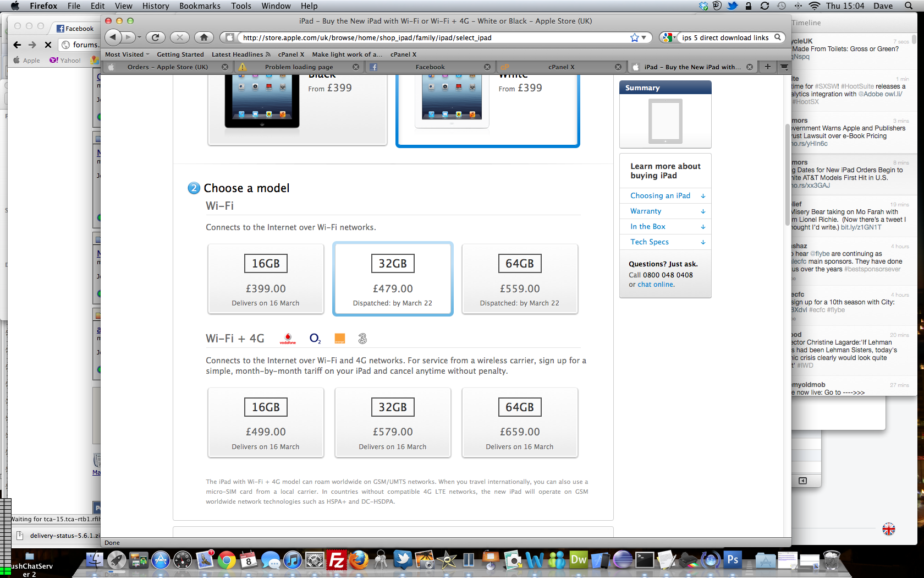Click the Firefox search box
The width and height of the screenshot is (924, 578).
(726, 37)
